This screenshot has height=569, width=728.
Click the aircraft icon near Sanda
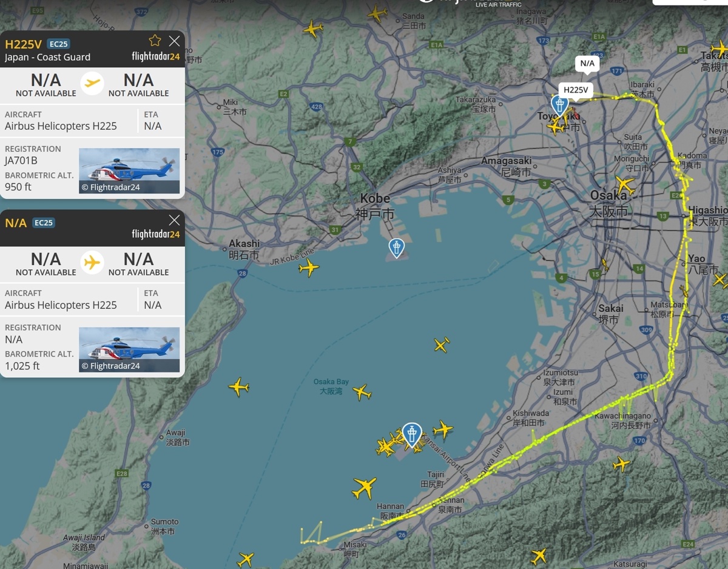pyautogui.click(x=377, y=13)
